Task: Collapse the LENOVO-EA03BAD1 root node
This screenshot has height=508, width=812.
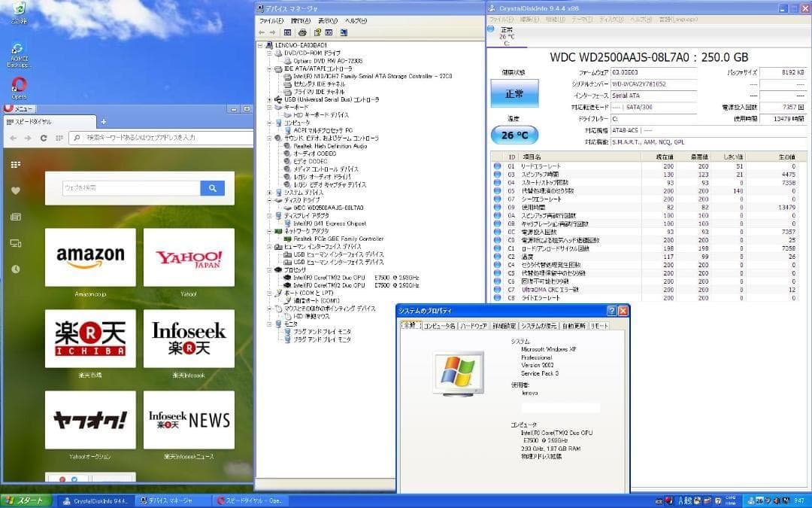Action: click(260, 46)
